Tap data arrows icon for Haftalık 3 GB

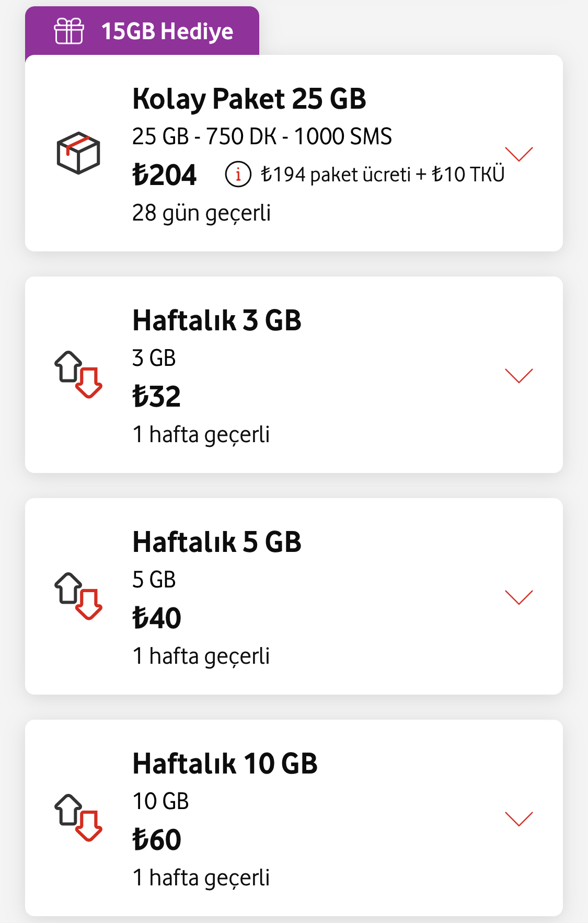78,375
